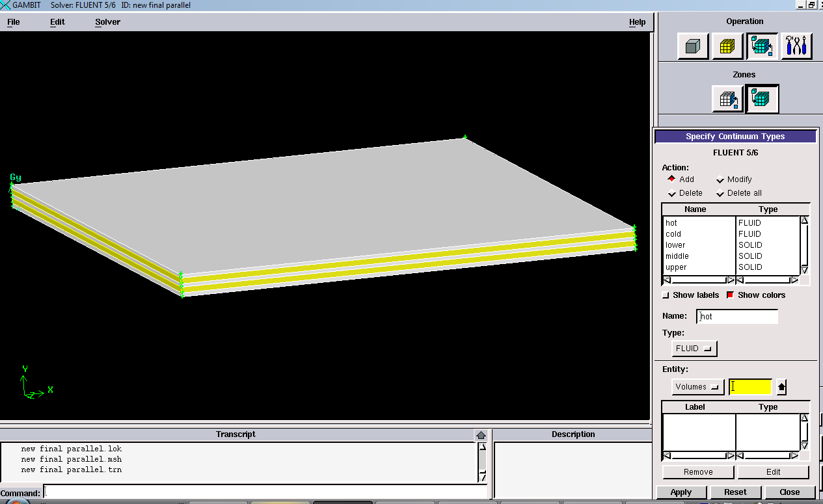This screenshot has width=823, height=504.
Task: Enable the Show labels checkbox
Action: pyautogui.click(x=666, y=295)
